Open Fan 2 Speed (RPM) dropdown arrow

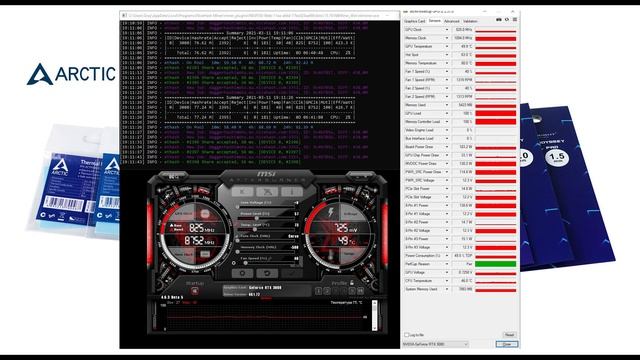pyautogui.click(x=447, y=97)
